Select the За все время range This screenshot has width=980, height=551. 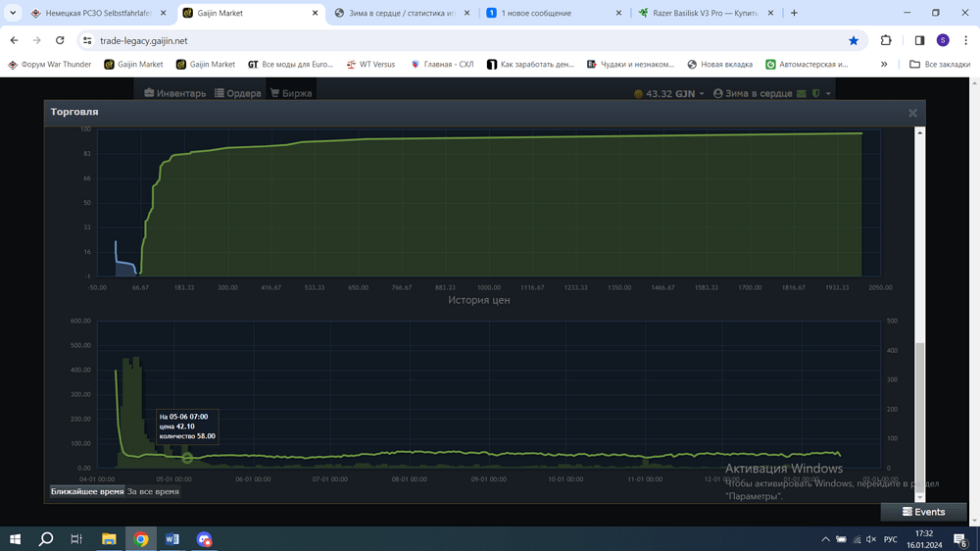[x=153, y=491]
